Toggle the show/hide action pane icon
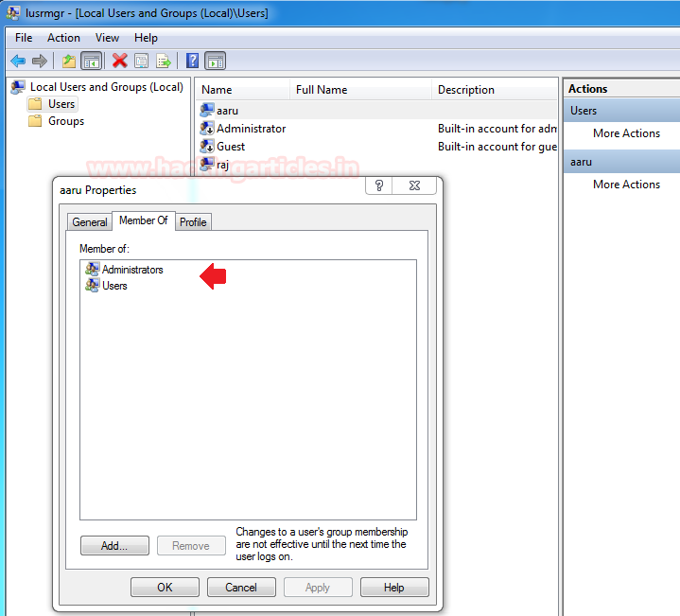 (216, 62)
